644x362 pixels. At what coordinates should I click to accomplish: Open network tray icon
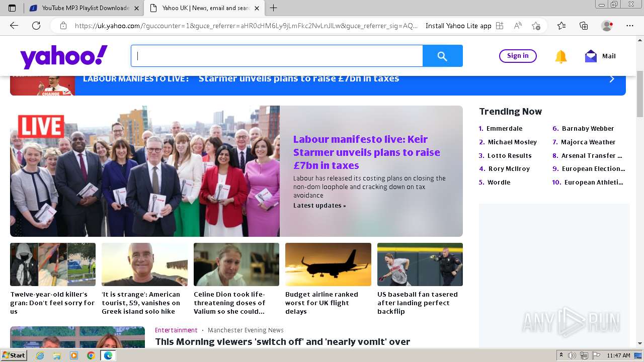coord(584,355)
